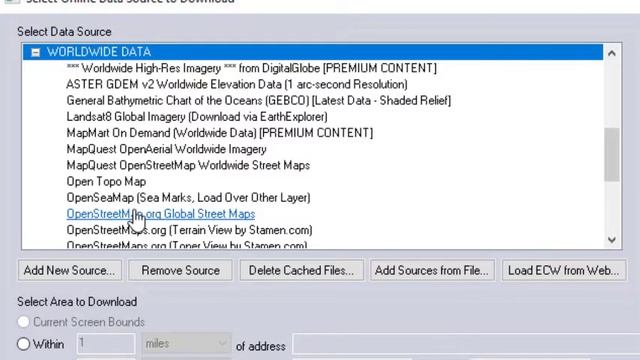
Task: Select MapQuest OpenAerial Worldwide Imagery
Action: [x=167, y=149]
